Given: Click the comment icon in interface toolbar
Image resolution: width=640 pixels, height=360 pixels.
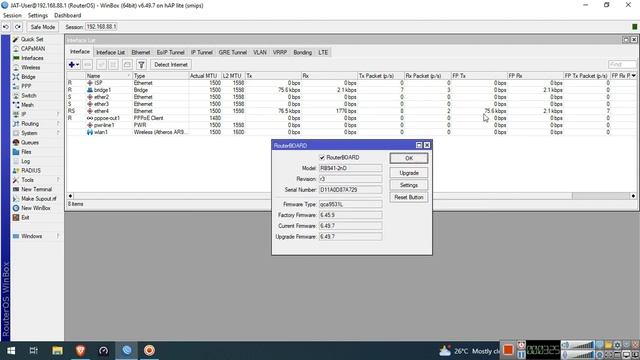Looking at the screenshot, I should pyautogui.click(x=127, y=64).
